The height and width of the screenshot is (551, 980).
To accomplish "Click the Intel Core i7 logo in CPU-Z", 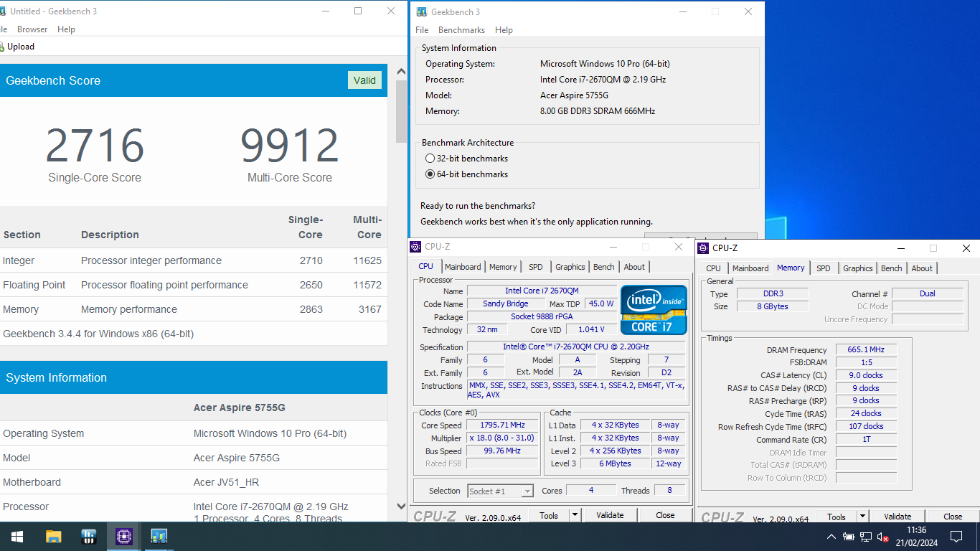I will (x=653, y=309).
